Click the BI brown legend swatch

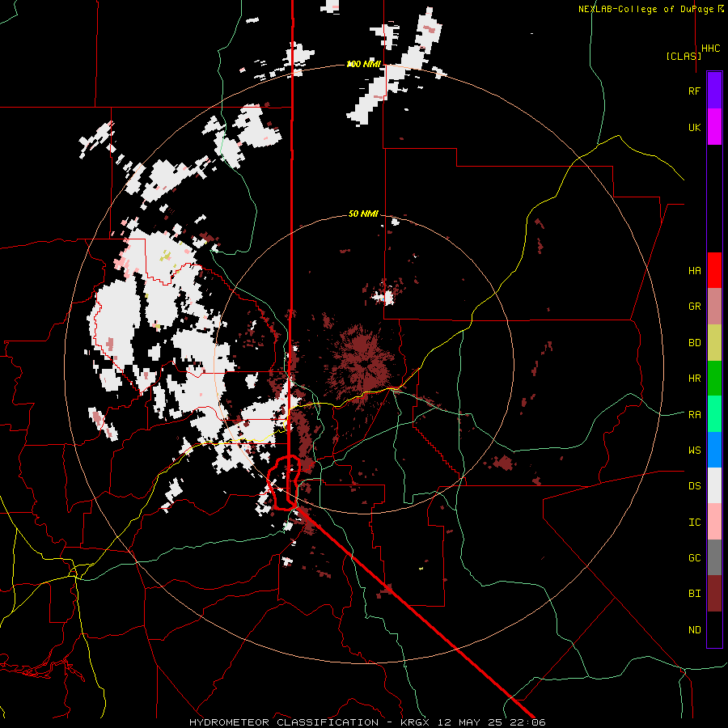[x=714, y=594]
